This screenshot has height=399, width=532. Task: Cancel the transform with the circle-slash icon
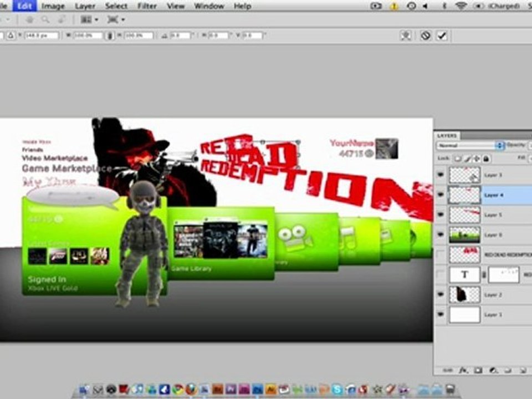(x=426, y=35)
